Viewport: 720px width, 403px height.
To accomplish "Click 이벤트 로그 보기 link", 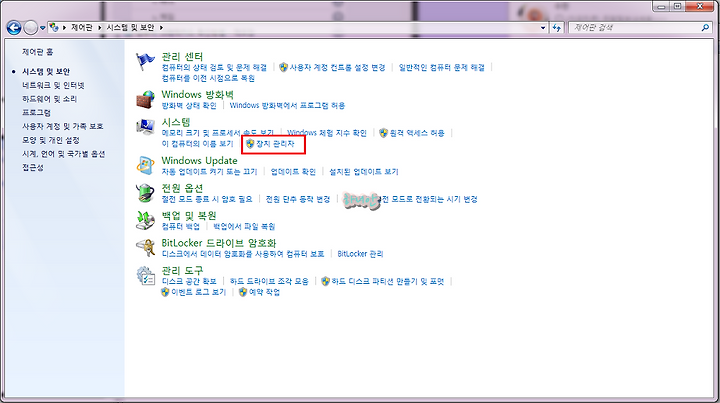I will click(198, 292).
